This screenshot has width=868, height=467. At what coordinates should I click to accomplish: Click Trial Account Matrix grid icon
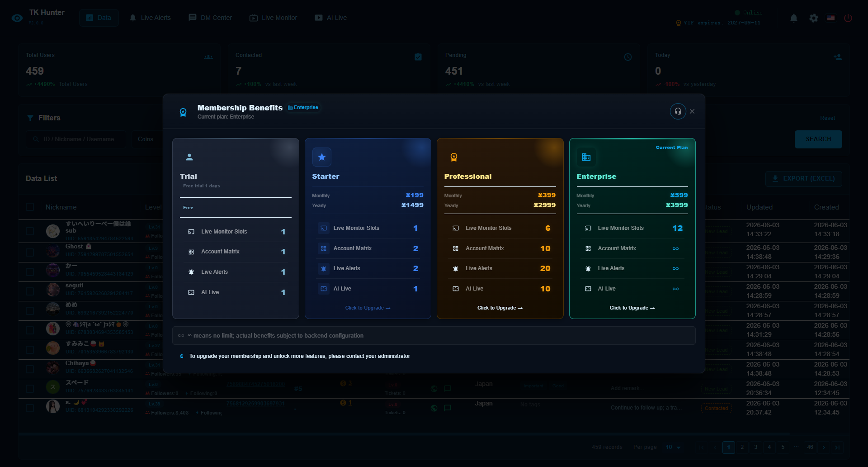point(191,252)
